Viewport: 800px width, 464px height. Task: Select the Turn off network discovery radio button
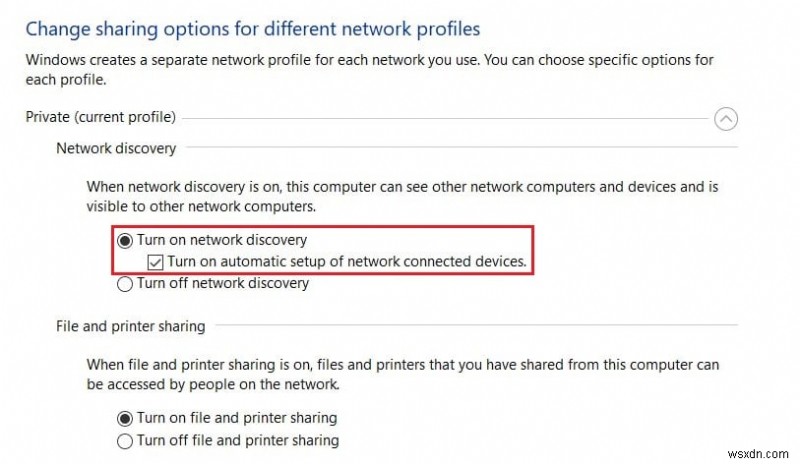coord(126,283)
